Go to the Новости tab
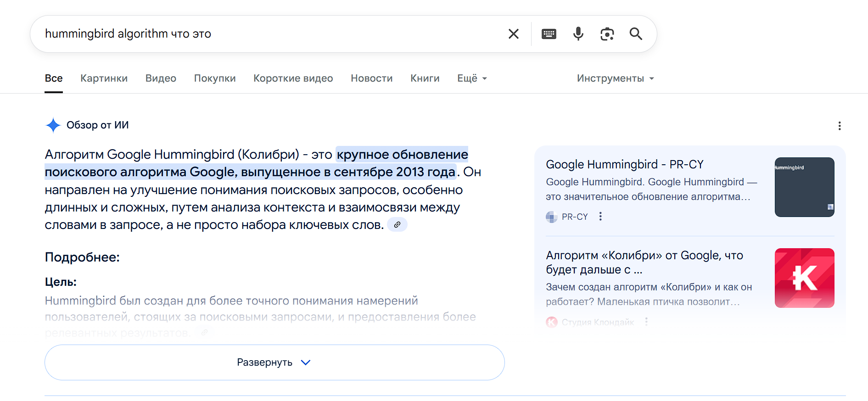868x401 pixels. (372, 78)
